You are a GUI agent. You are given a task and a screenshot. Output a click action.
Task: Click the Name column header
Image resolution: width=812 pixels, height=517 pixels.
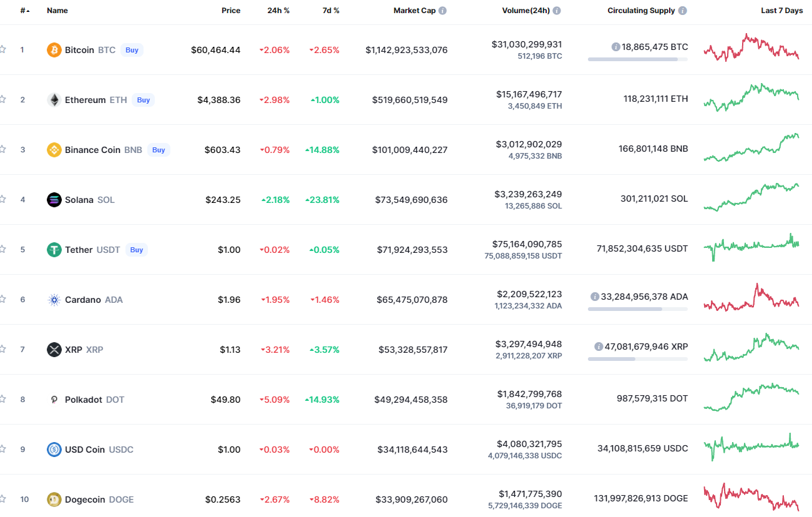click(x=57, y=11)
